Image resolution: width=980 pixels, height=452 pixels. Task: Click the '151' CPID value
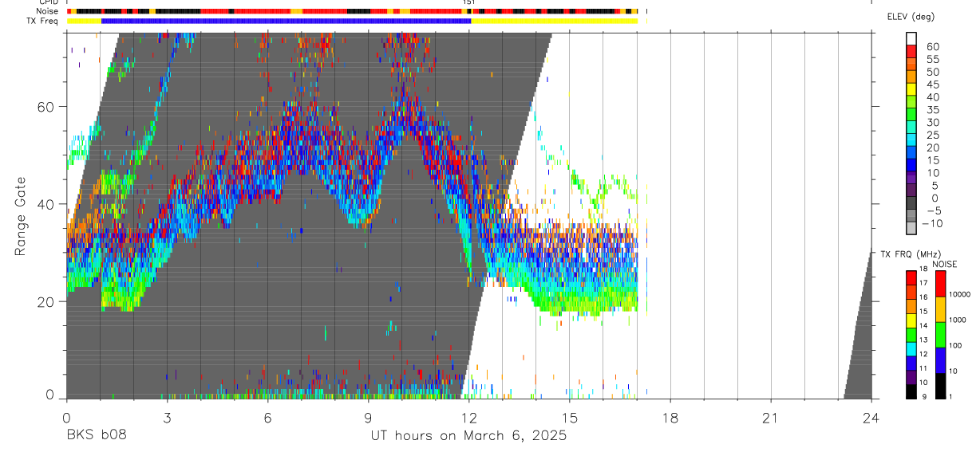pyautogui.click(x=469, y=2)
